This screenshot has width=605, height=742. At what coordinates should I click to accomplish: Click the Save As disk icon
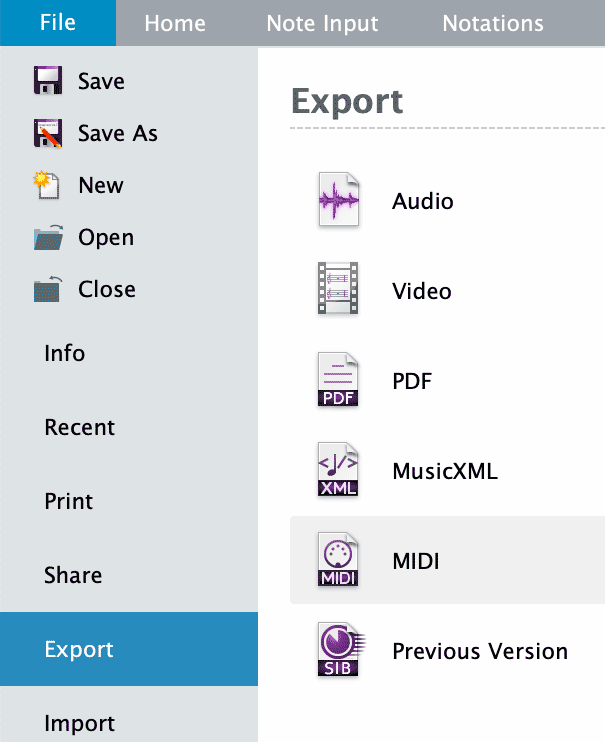[48, 133]
